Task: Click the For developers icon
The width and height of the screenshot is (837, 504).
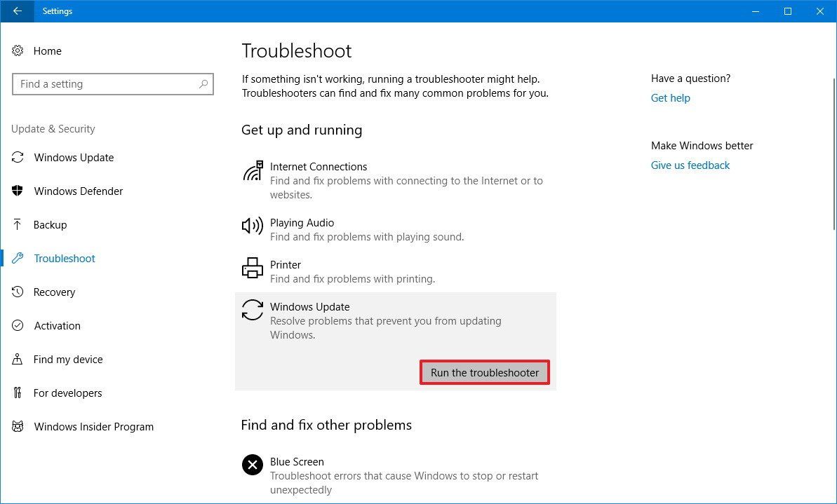Action: 17,393
